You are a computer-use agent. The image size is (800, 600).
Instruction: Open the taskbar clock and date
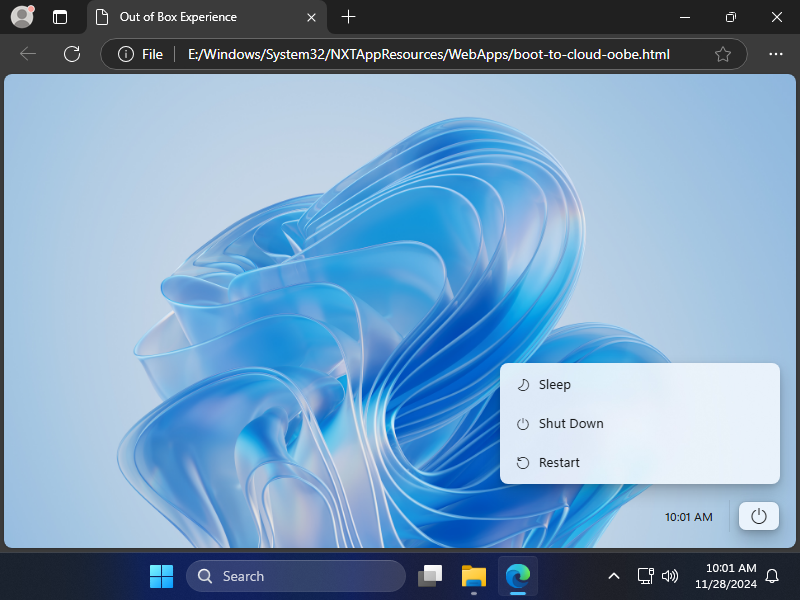coord(726,576)
